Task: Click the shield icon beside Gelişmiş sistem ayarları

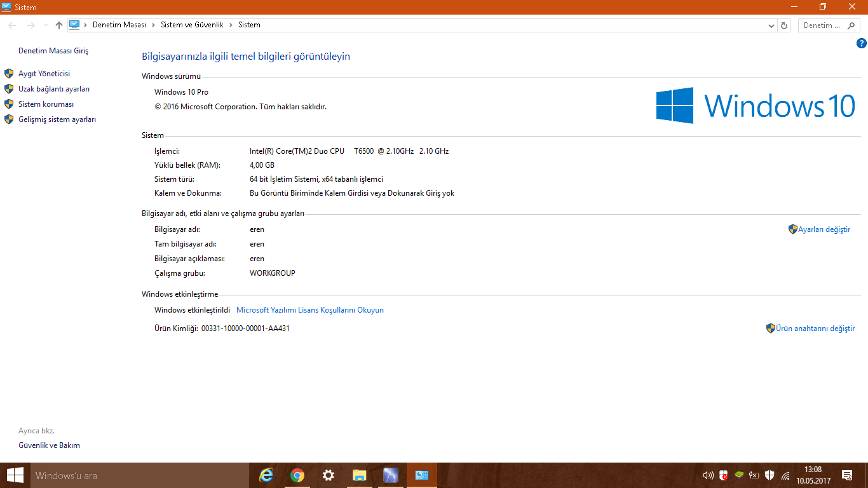Action: click(x=9, y=119)
